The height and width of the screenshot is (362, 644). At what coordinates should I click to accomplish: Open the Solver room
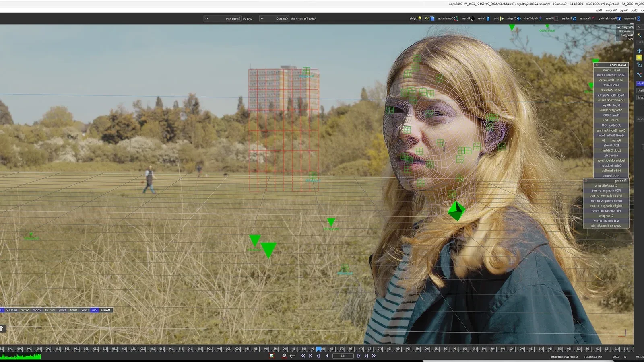(483, 19)
